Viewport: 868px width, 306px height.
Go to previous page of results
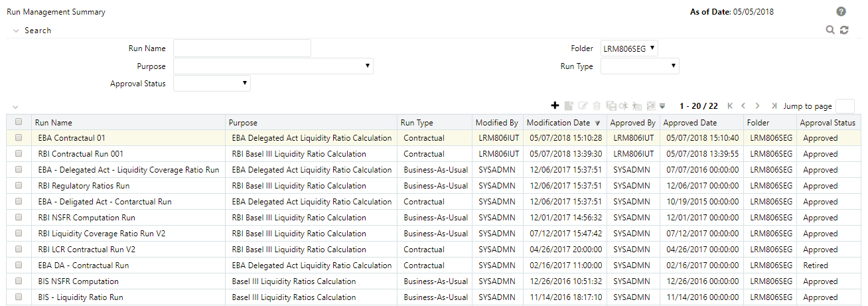(743, 106)
